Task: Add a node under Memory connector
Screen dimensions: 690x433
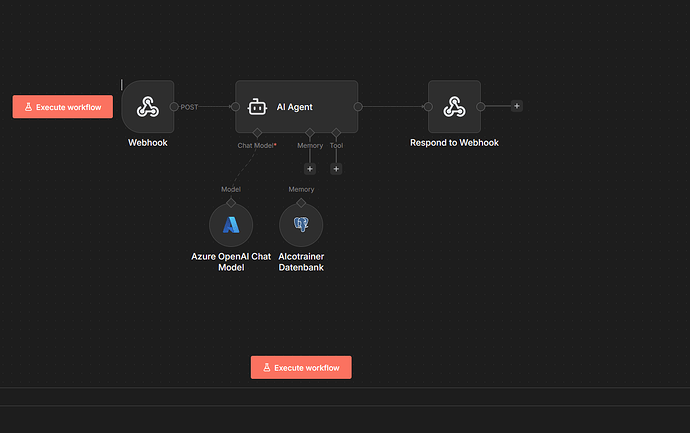Action: coord(310,169)
